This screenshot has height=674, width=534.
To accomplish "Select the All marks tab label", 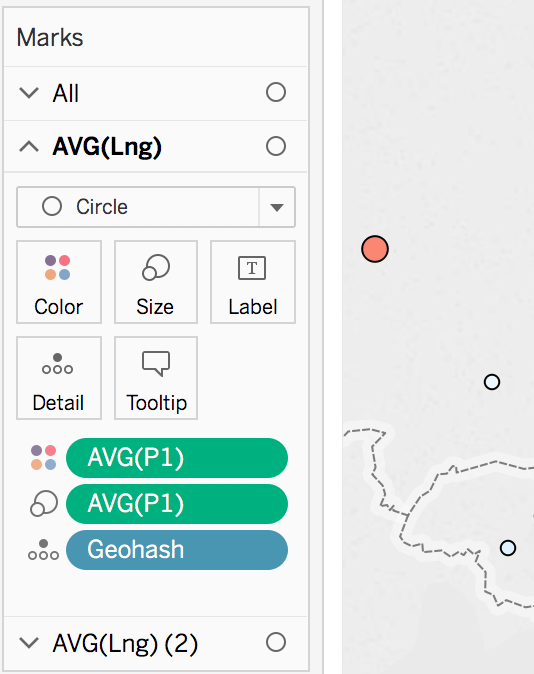I will click(65, 93).
